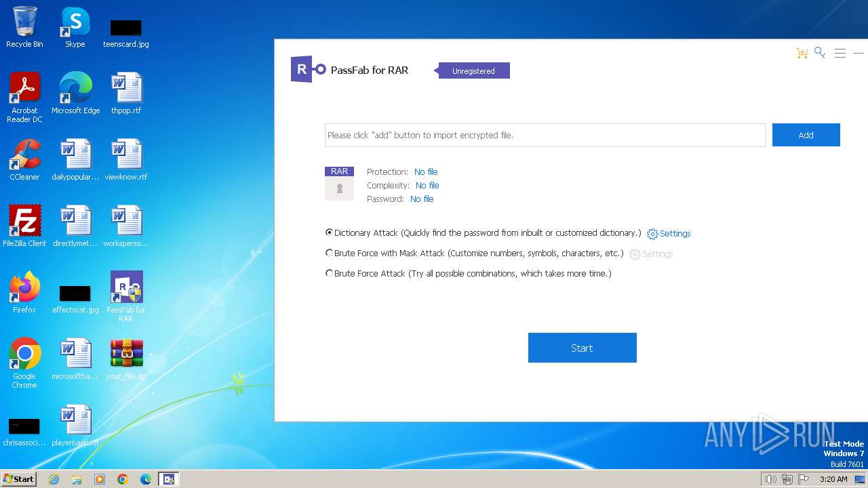Select Brute Force with Mask Attack option
This screenshot has width=868, height=488.
[x=330, y=253]
